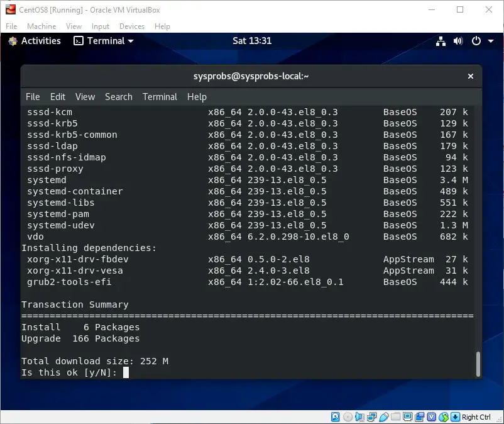Open the terminal window's Edit menu
Image resolution: width=504 pixels, height=424 pixels.
[58, 97]
